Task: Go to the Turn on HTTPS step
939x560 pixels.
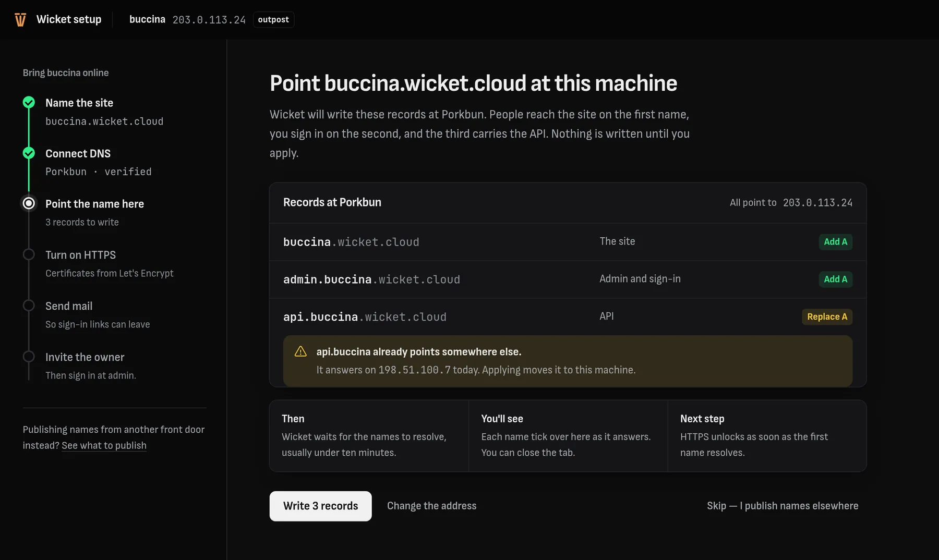Action: [x=80, y=255]
